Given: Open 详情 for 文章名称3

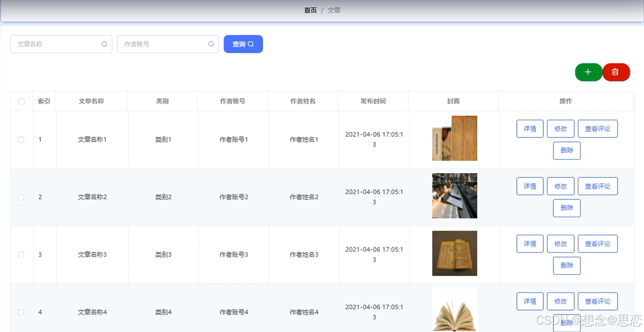Looking at the screenshot, I should [530, 244].
